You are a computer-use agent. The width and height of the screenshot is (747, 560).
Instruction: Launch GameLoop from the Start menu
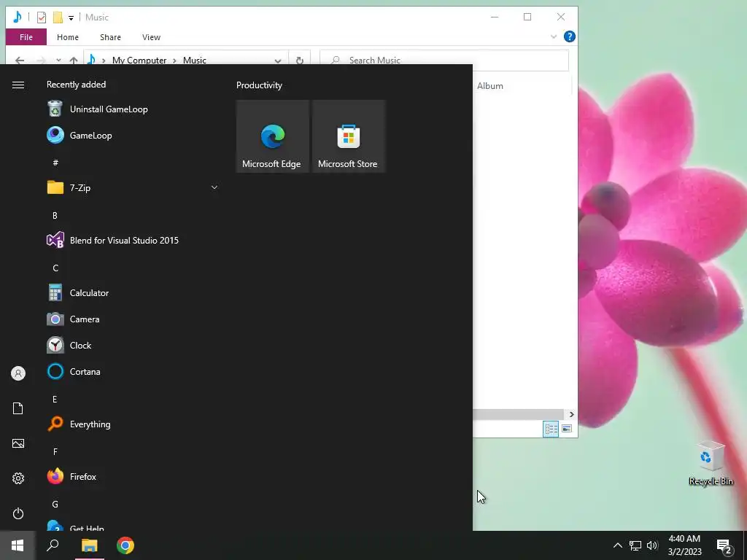click(x=133, y=135)
